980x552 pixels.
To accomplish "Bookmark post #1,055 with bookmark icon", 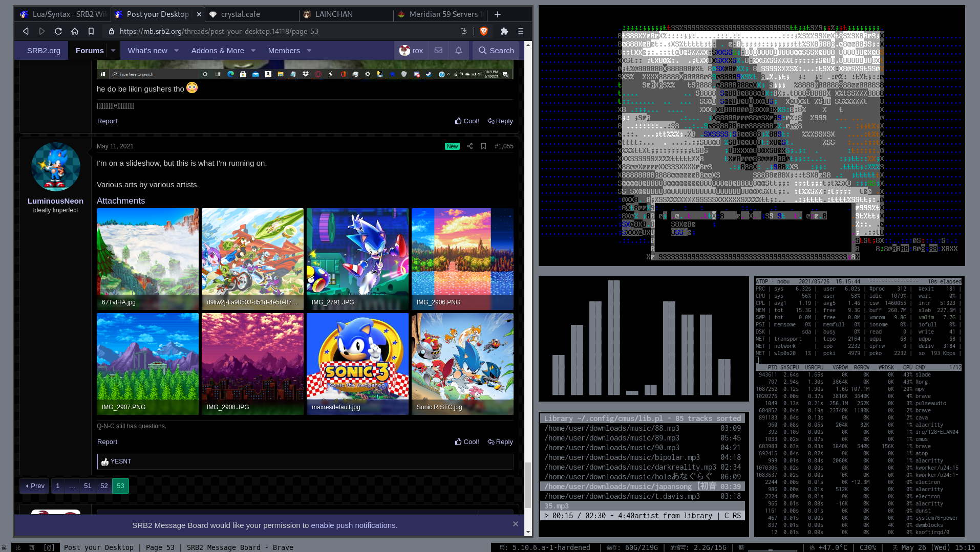I will [x=483, y=146].
